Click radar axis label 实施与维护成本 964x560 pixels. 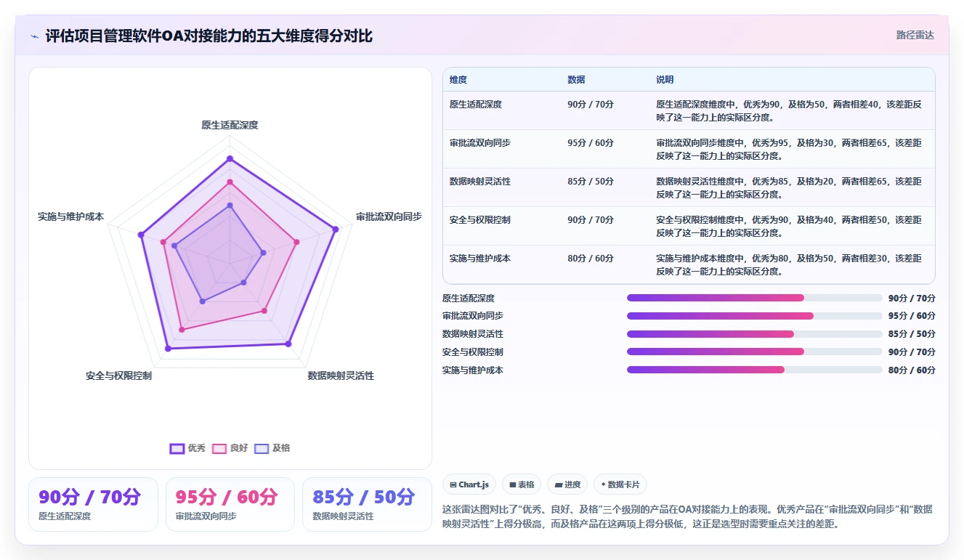70,216
